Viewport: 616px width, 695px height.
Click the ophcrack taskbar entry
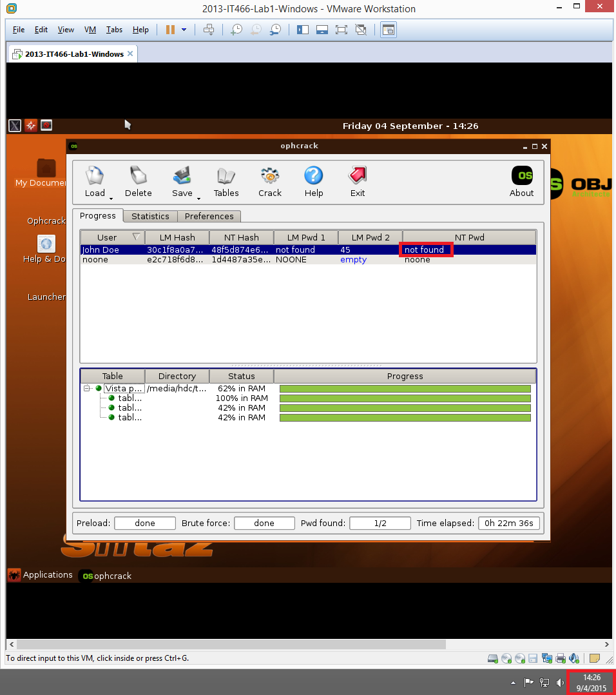coord(107,576)
